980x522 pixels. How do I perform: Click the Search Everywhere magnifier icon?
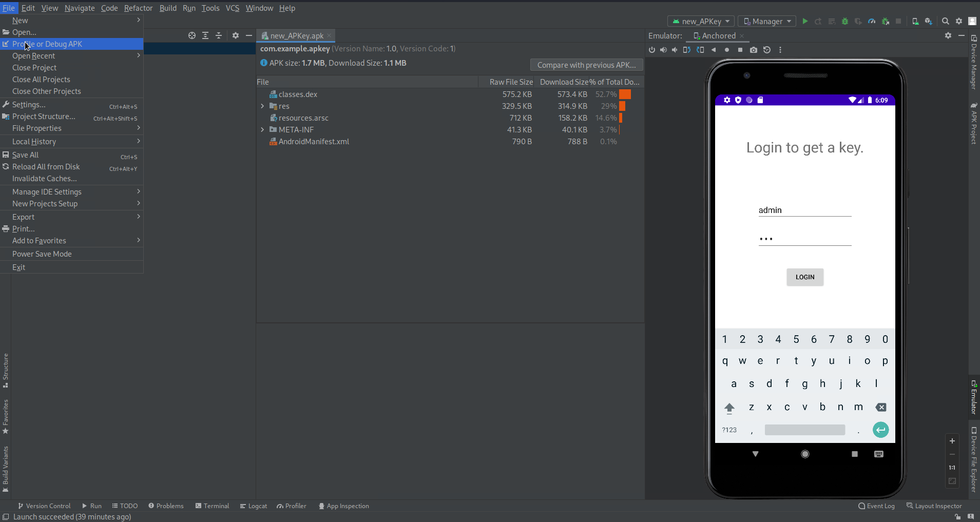(946, 21)
